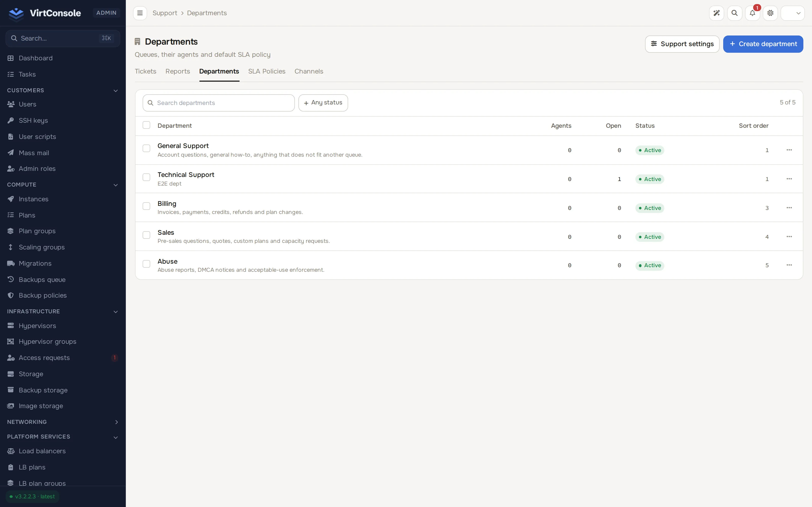The width and height of the screenshot is (812, 507).
Task: Check the General Support department checkbox
Action: [146, 148]
